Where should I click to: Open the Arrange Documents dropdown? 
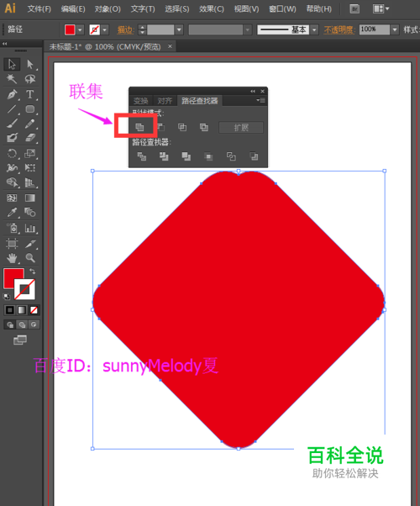(381, 8)
